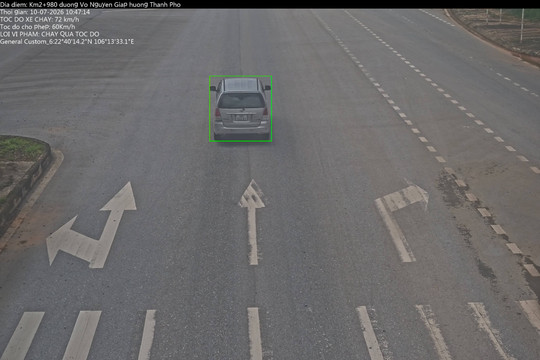Click the car's left side mirror

[213, 89]
